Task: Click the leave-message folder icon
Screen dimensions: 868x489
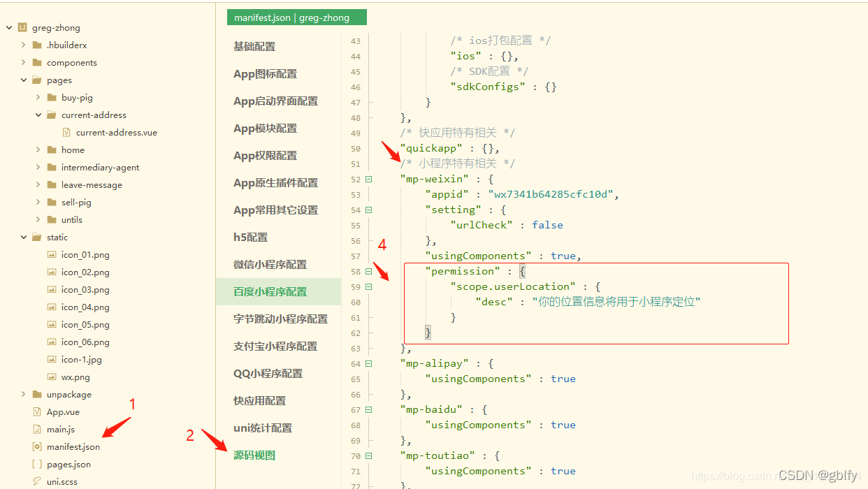Action: (x=52, y=185)
